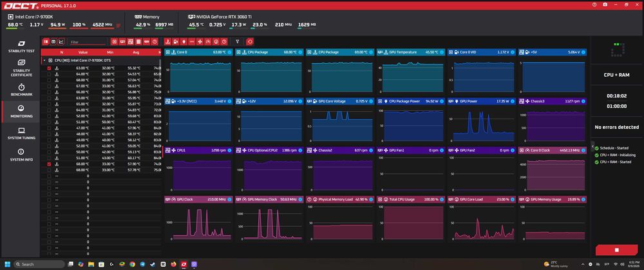644x270 pixels.
Task: Open info circle on Core 0 temperature graph
Action: 230,52
